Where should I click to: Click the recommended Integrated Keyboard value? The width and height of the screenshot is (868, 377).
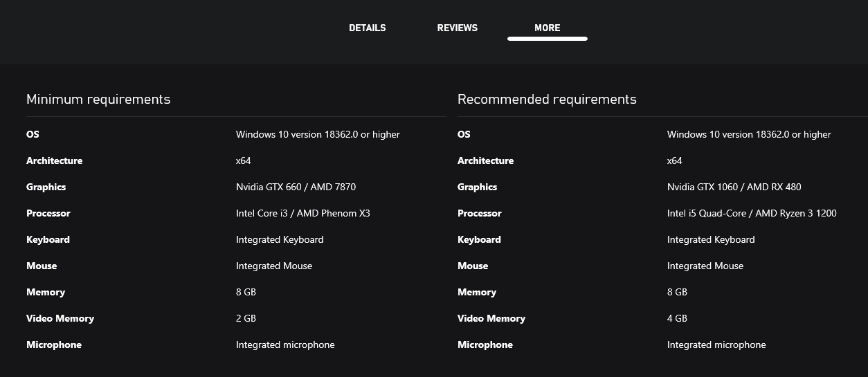coord(711,239)
